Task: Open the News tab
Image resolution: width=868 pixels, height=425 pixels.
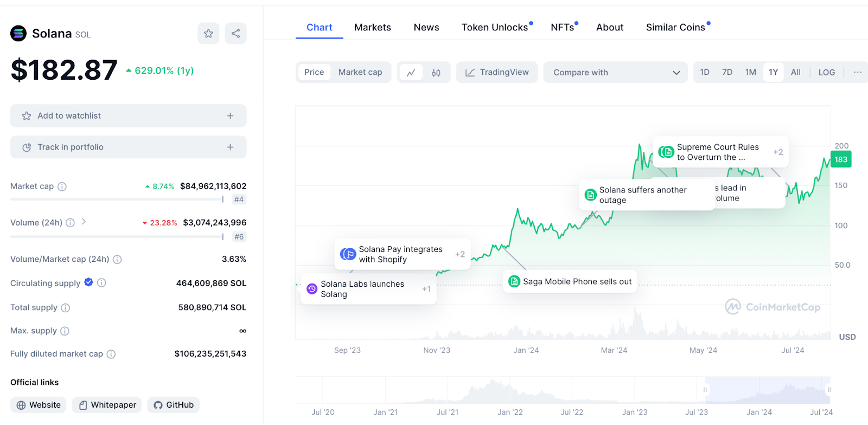Action: coord(426,27)
